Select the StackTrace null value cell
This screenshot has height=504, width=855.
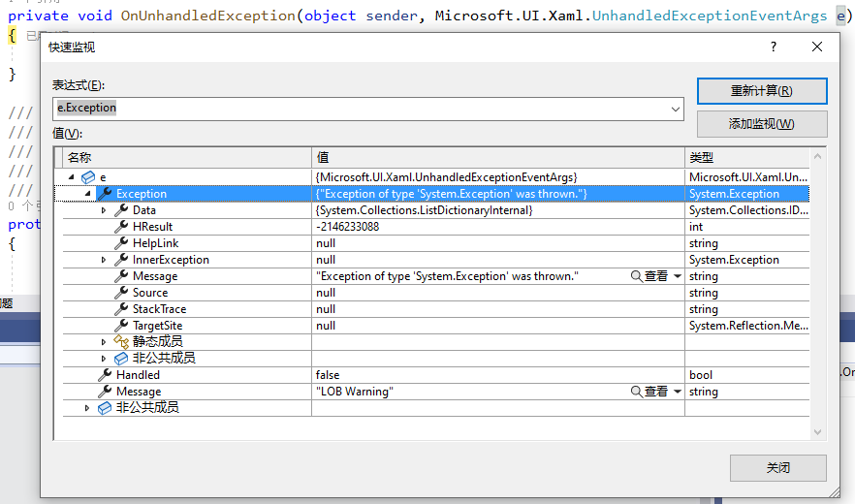pos(498,309)
